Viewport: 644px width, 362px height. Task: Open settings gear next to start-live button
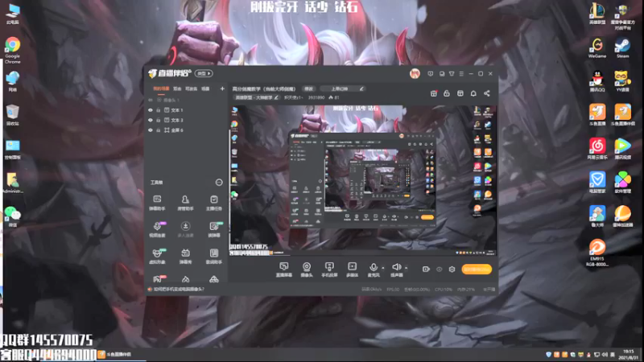[452, 269]
